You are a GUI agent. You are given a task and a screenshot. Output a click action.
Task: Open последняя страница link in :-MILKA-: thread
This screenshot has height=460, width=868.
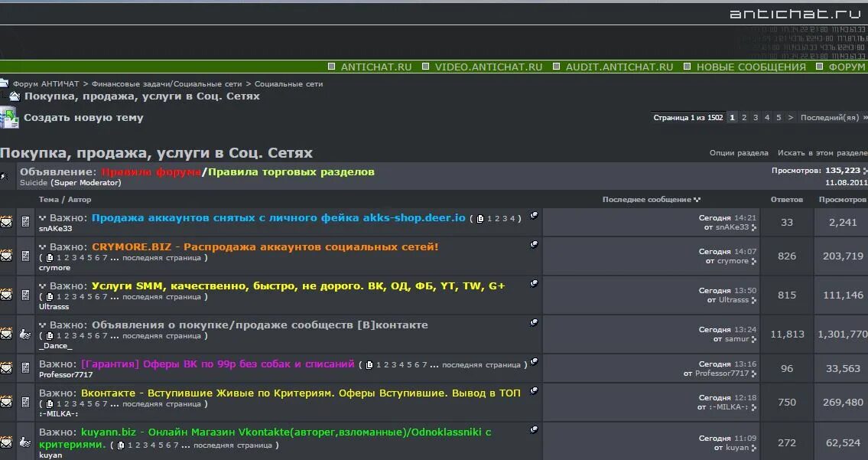coord(161,404)
